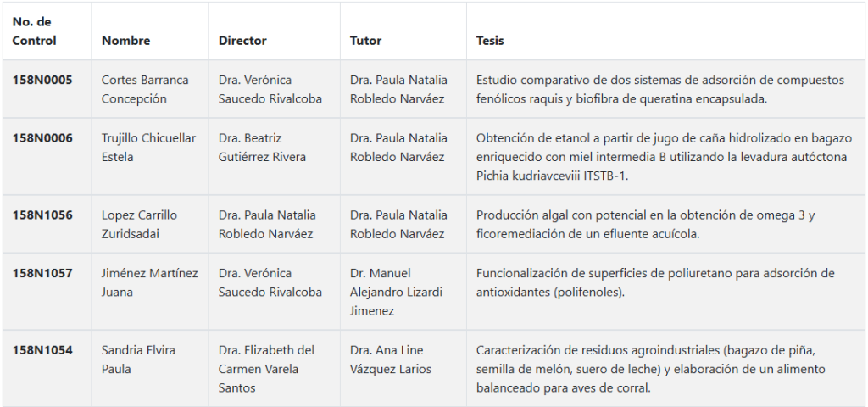This screenshot has height=407, width=868.
Task: Click the name Cortes Barranca Concepción
Action: [x=145, y=89]
